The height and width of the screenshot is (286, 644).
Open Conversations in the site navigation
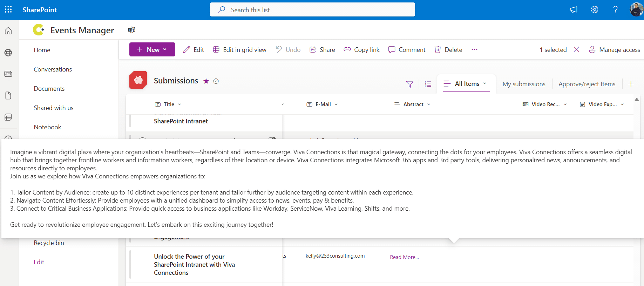click(x=53, y=69)
